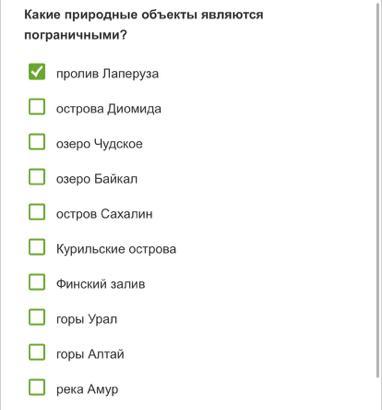Click the острова Диомида label text

tap(109, 109)
